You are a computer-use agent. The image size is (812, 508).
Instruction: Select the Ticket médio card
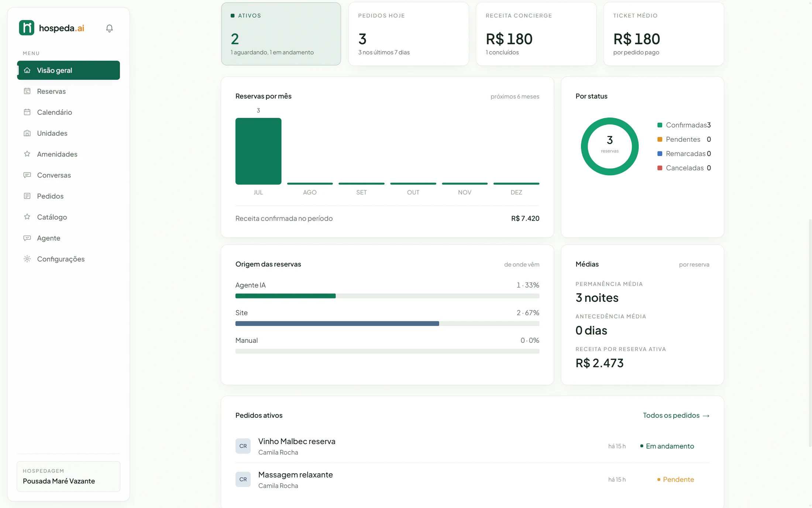click(664, 34)
